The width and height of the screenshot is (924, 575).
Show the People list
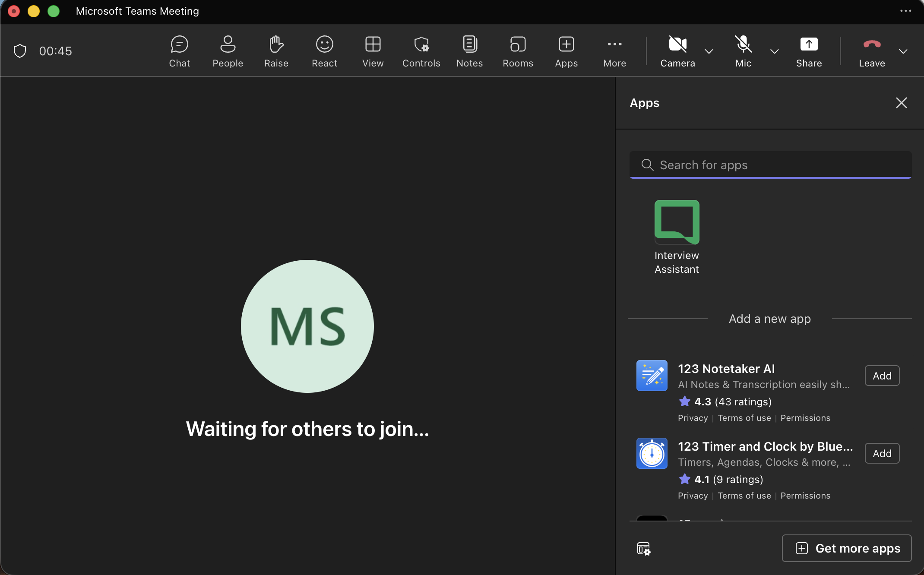pos(228,51)
